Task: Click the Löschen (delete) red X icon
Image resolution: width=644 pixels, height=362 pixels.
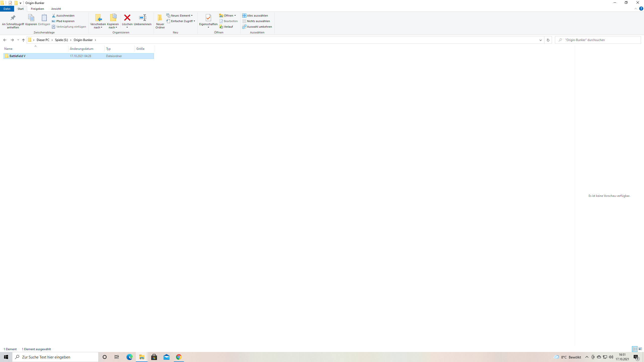Action: (x=127, y=18)
